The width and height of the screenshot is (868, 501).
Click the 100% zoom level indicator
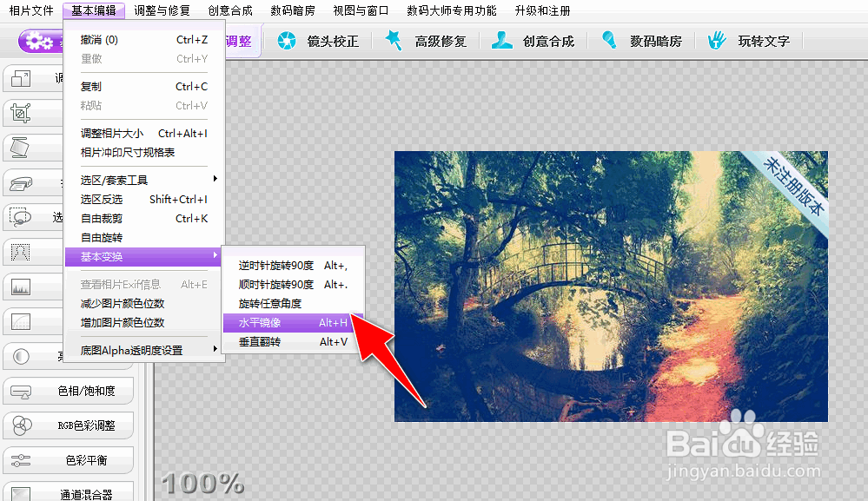tap(201, 484)
